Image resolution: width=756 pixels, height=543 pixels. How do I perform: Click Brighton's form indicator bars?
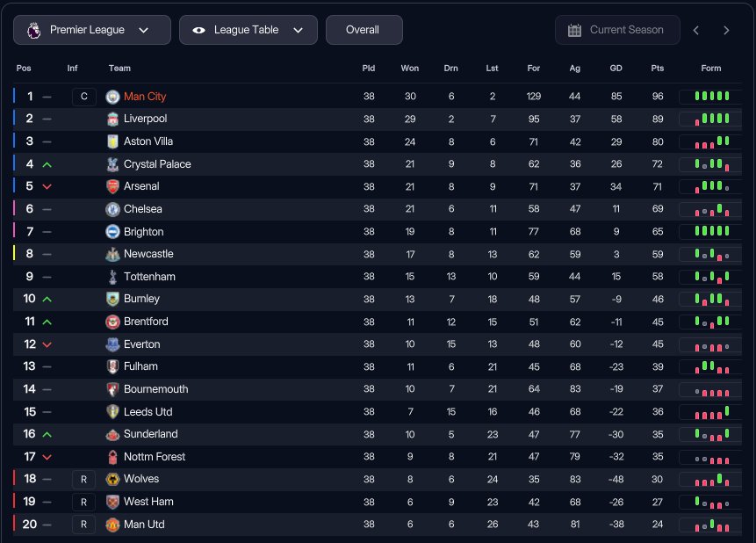tap(711, 232)
